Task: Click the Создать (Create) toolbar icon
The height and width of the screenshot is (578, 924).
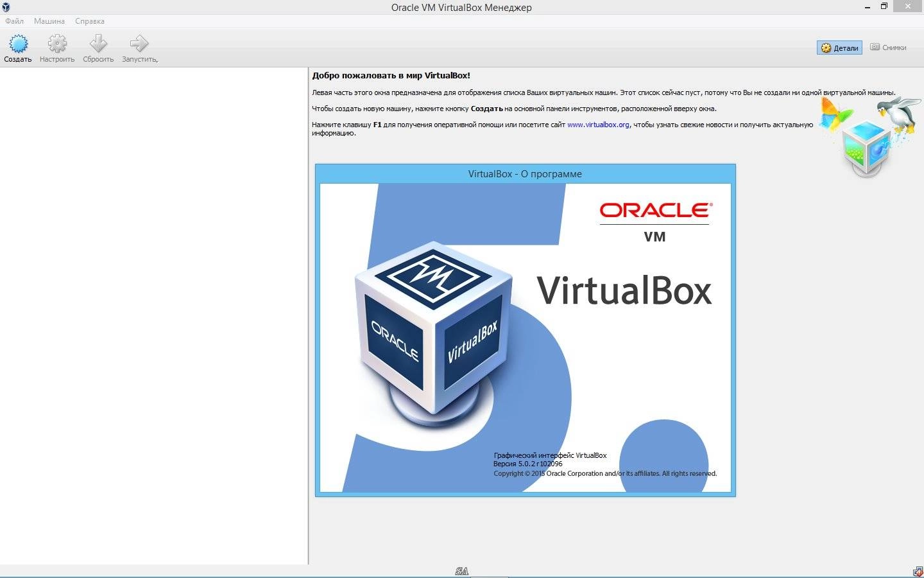Action: 18,44
